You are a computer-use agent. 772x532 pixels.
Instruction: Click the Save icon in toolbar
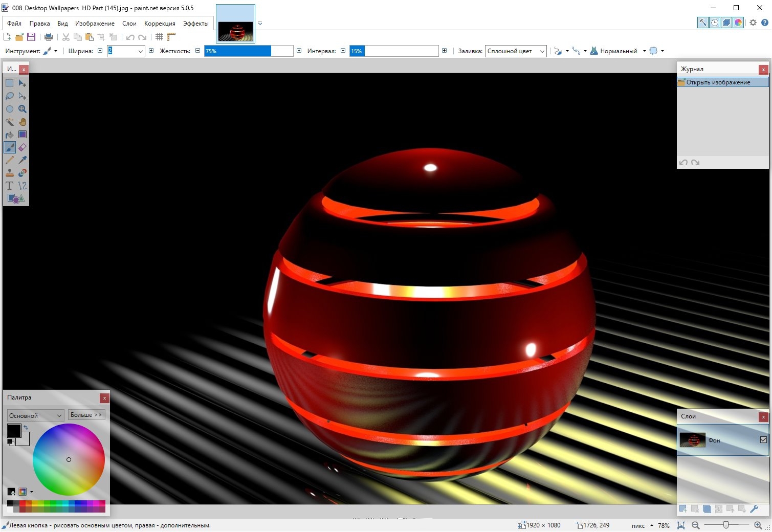coord(31,37)
